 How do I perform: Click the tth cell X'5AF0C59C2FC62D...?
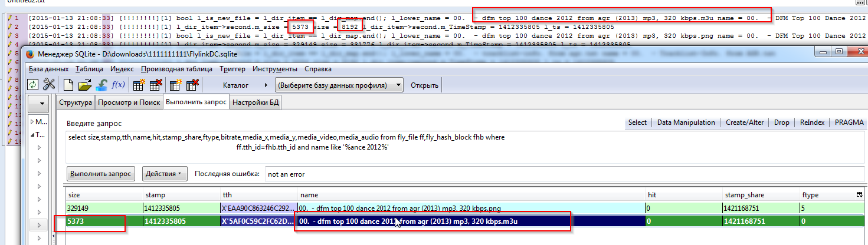pos(259,221)
